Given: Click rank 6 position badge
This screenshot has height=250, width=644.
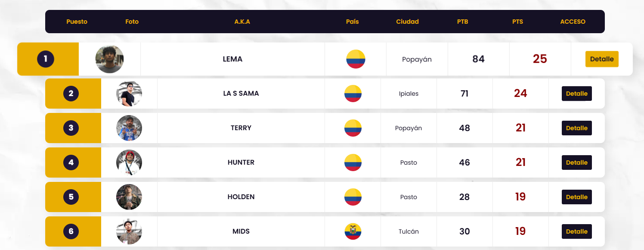Looking at the screenshot, I should point(71,231).
